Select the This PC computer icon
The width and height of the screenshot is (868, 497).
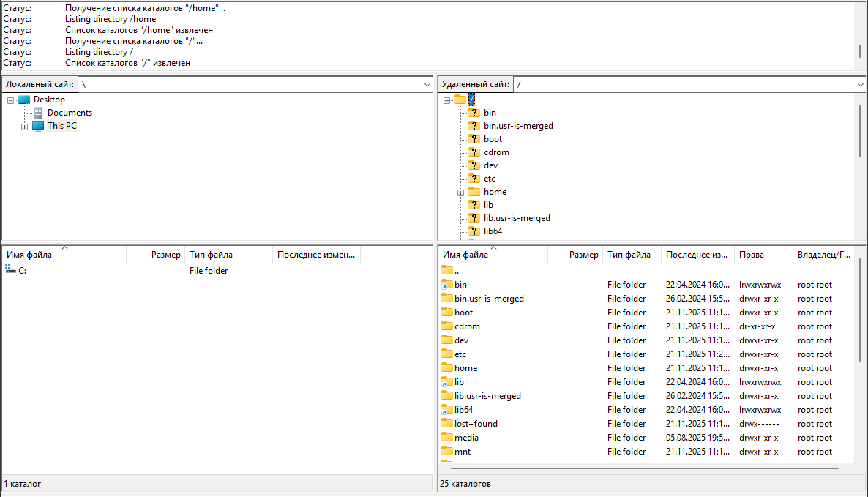[38, 126]
